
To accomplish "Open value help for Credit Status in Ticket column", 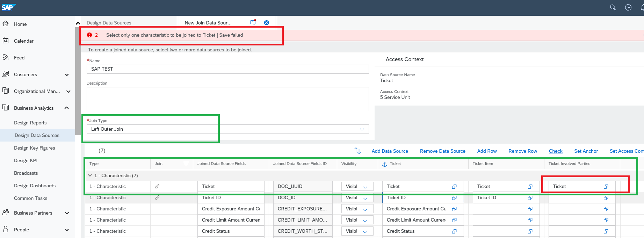I will (454, 231).
